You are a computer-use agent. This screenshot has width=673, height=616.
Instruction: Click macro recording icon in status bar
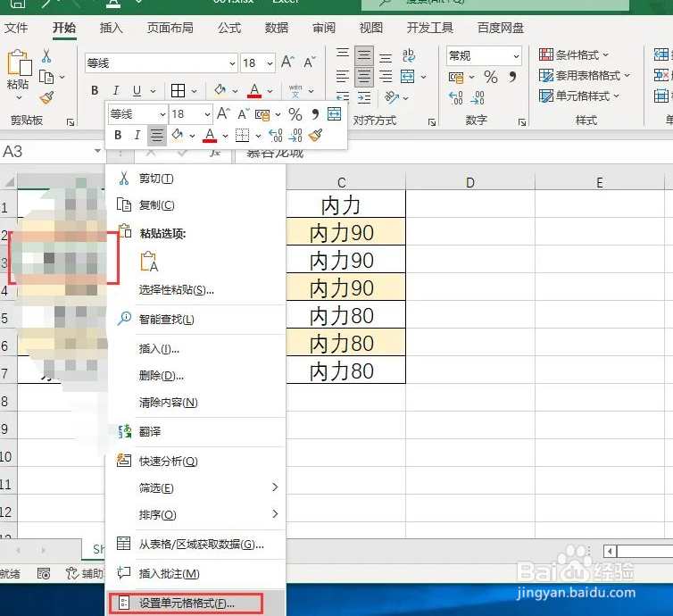coord(44,573)
